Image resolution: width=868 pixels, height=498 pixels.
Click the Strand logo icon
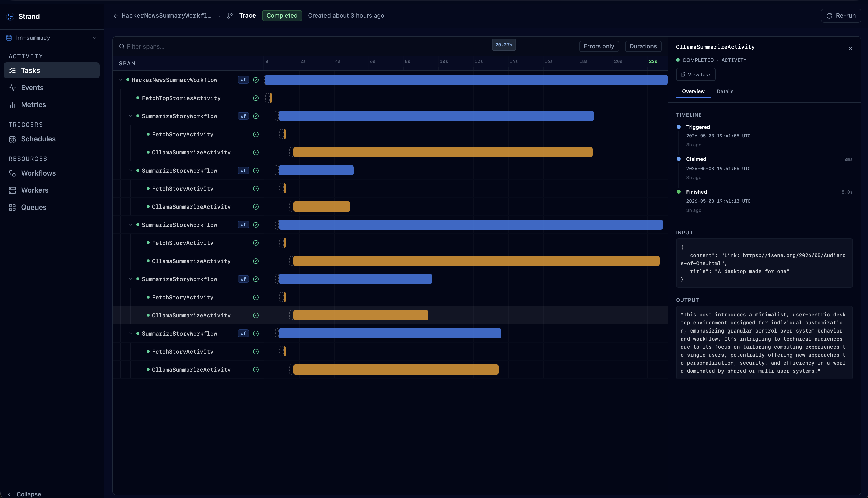pyautogui.click(x=10, y=16)
